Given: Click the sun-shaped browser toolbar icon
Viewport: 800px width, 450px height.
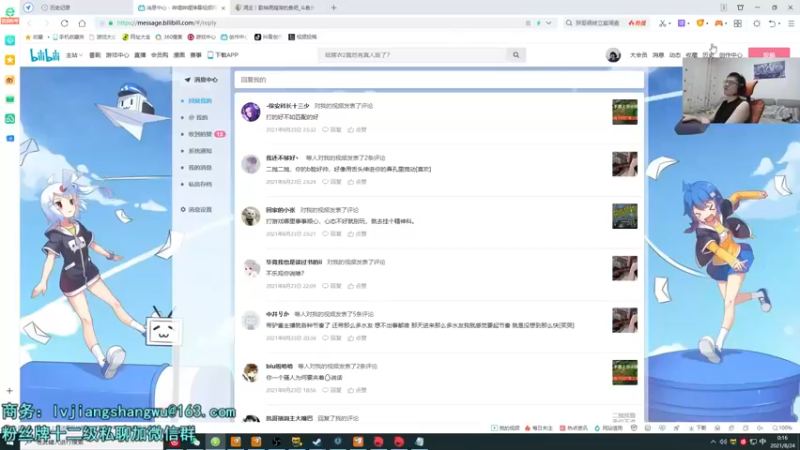Looking at the screenshot, I should (x=757, y=23).
